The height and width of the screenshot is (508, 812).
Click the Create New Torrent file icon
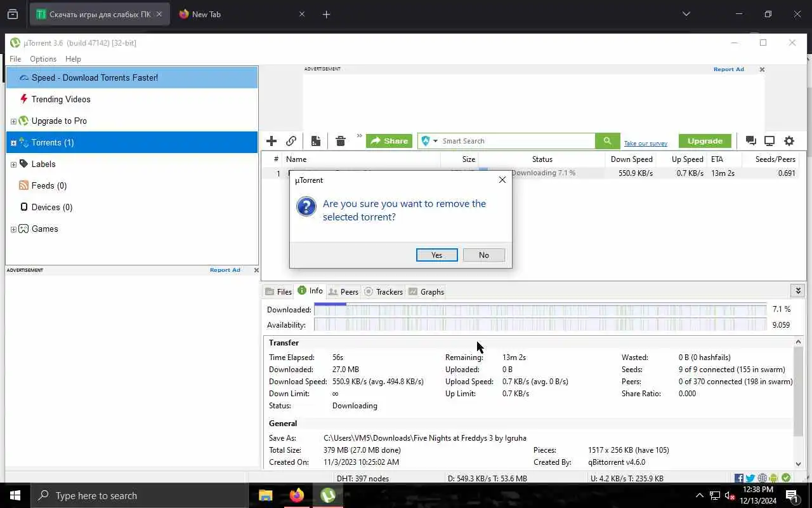(316, 141)
